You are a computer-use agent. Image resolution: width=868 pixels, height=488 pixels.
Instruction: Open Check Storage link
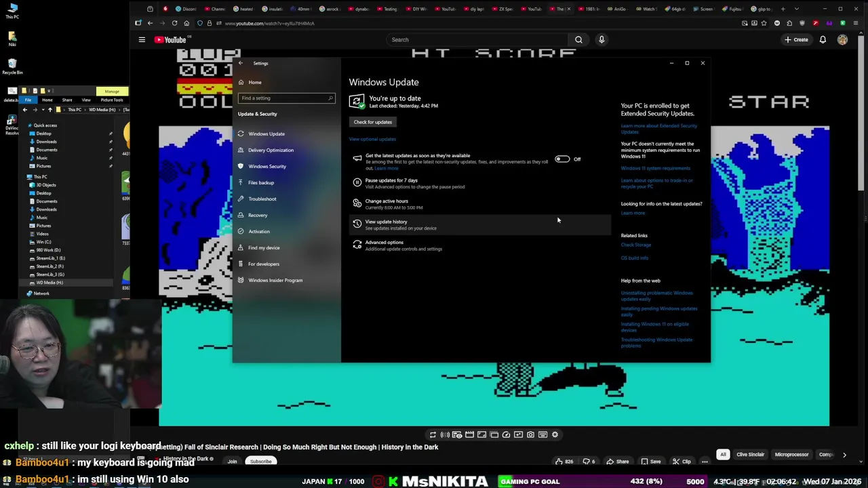pyautogui.click(x=635, y=245)
